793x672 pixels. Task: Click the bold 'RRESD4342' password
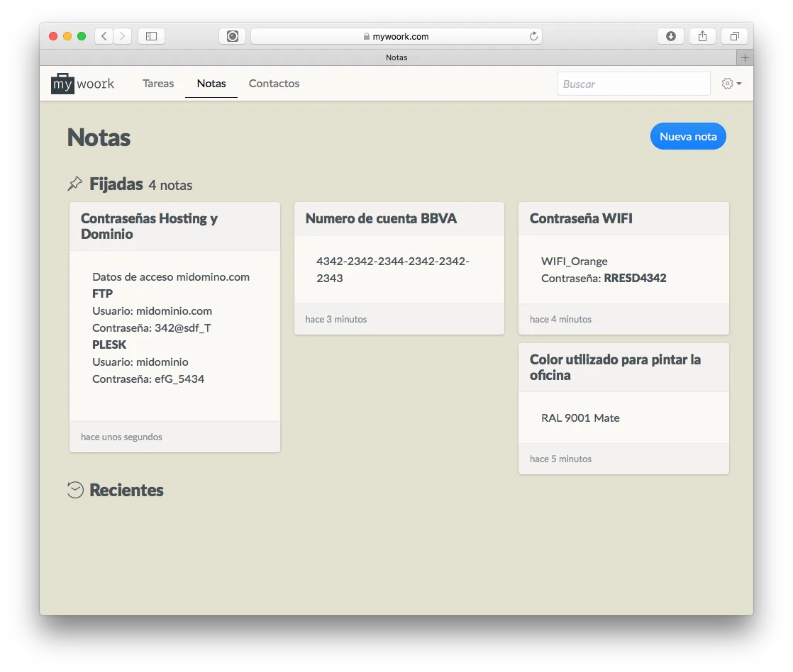pos(636,278)
